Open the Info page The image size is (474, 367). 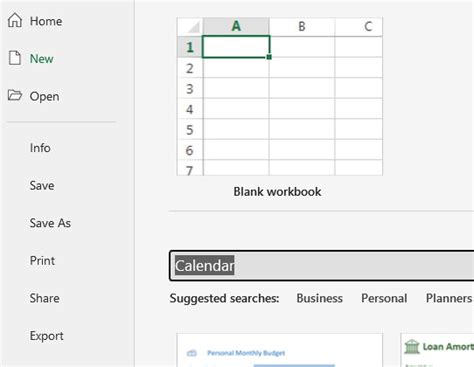(40, 148)
